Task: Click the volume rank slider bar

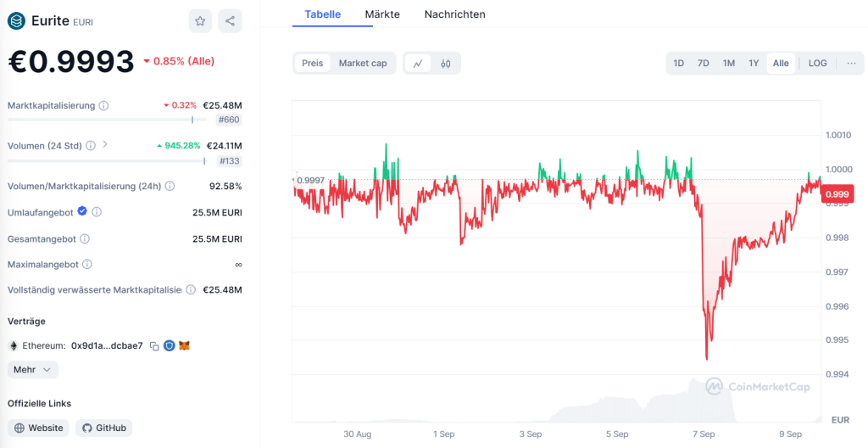Action: 107,161
